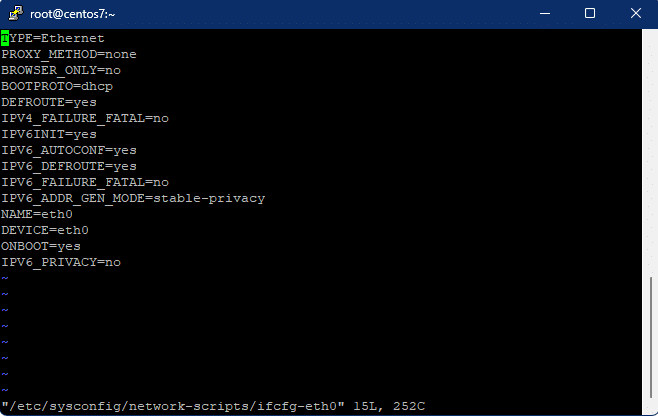Minimize the PuTTY terminal window
This screenshot has width=658, height=416.
545,13
